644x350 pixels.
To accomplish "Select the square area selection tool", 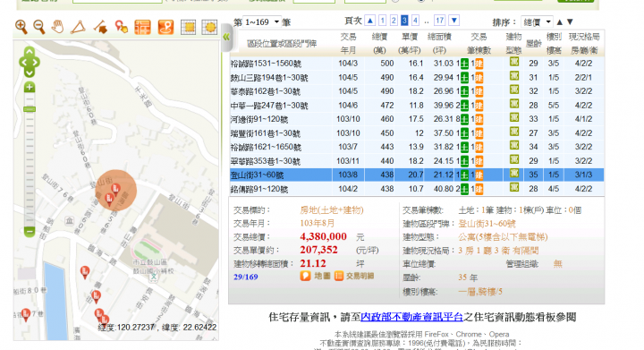I will [x=188, y=27].
